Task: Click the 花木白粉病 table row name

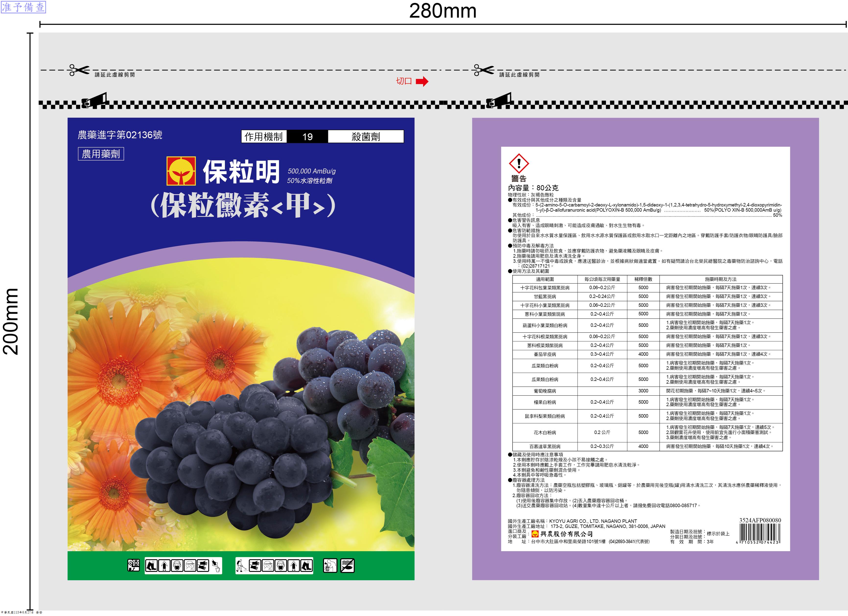Action: pos(545,433)
